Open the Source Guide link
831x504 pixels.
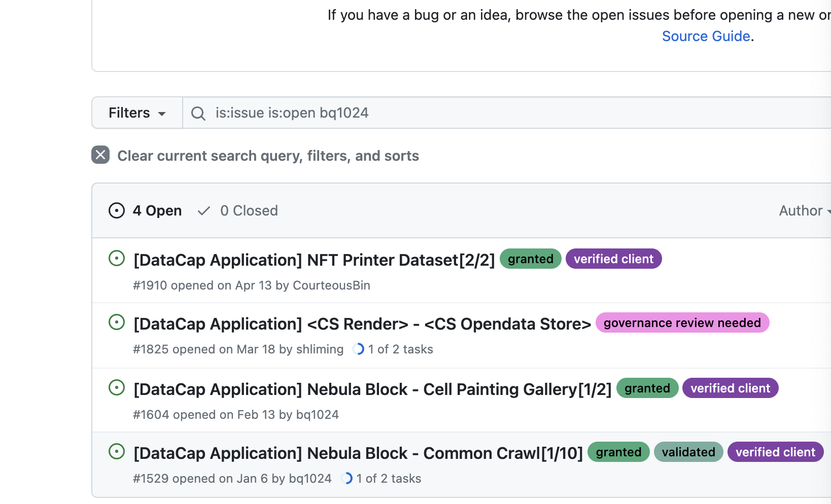pyautogui.click(x=706, y=36)
